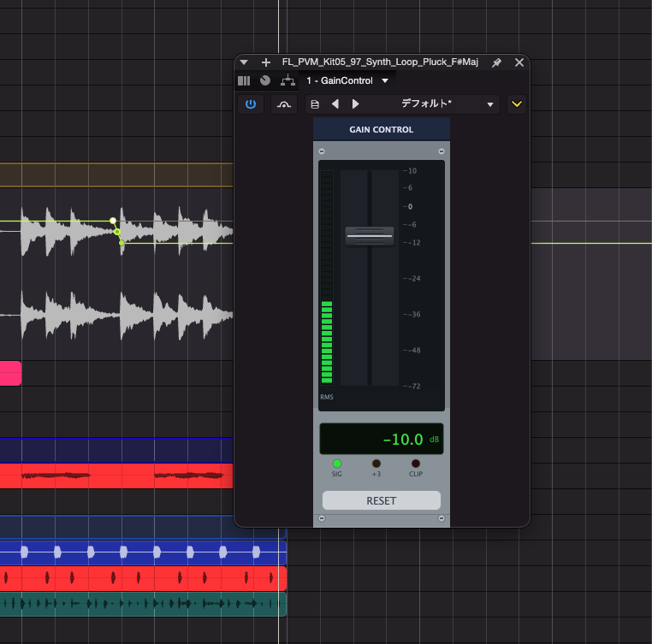Select the pink clip in arrangement
The image size is (652, 644).
[10, 373]
